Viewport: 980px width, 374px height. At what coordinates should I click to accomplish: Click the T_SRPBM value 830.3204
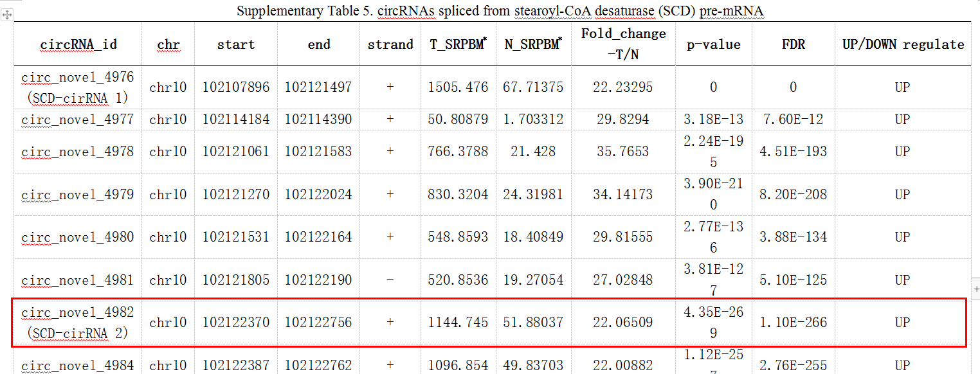(x=458, y=194)
